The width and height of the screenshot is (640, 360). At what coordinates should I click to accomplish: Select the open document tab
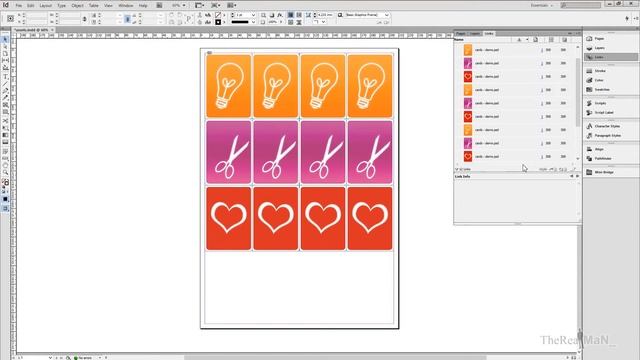point(33,30)
